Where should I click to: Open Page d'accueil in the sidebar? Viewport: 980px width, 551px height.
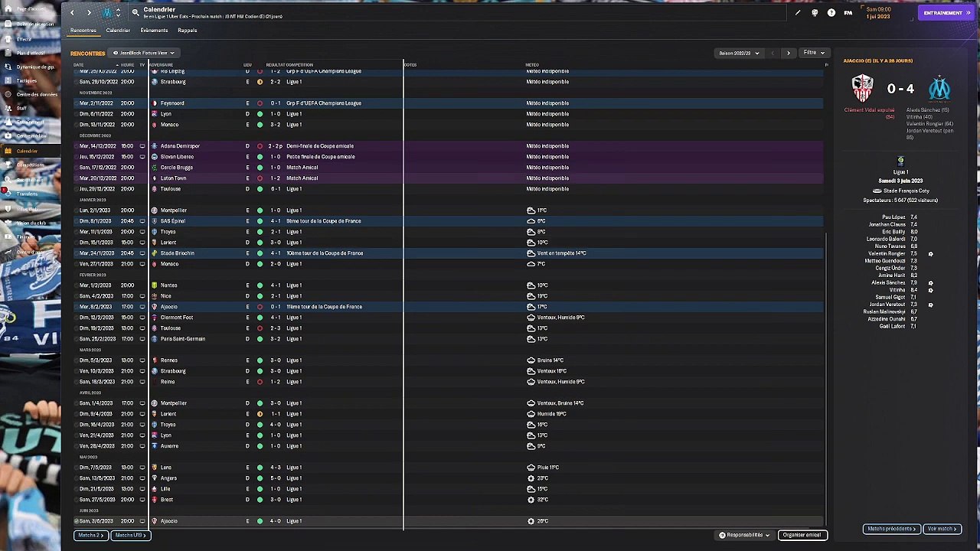point(31,9)
